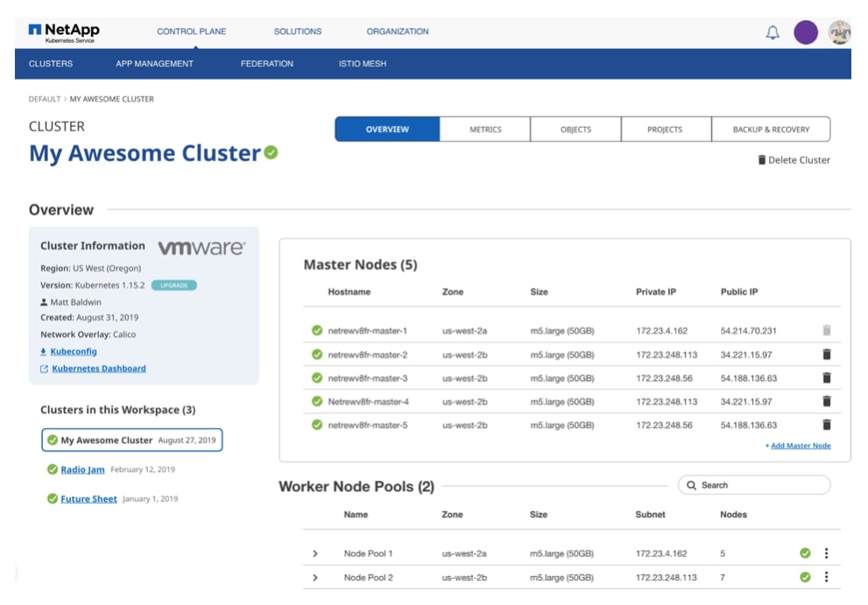Open the Solutions top menu
This screenshot has width=868, height=605.
[x=298, y=32]
